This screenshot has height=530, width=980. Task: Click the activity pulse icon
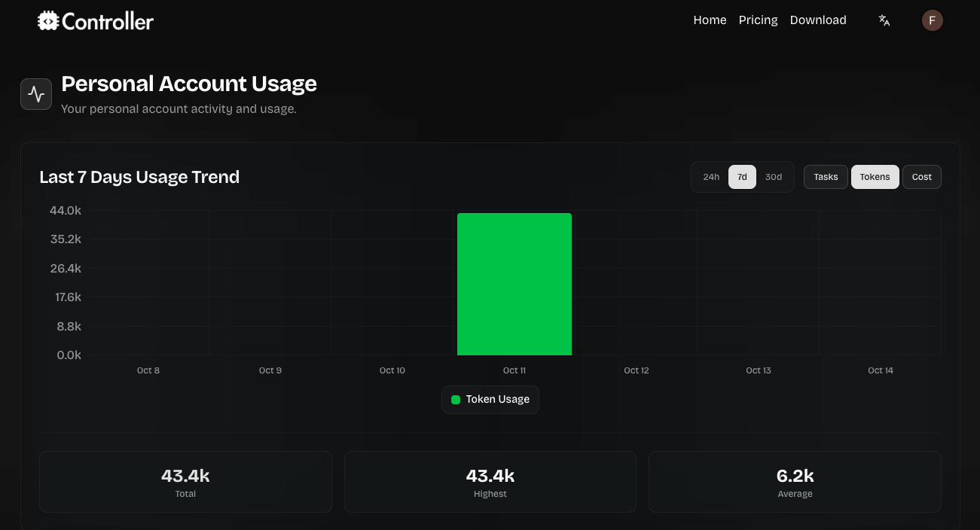coord(36,94)
